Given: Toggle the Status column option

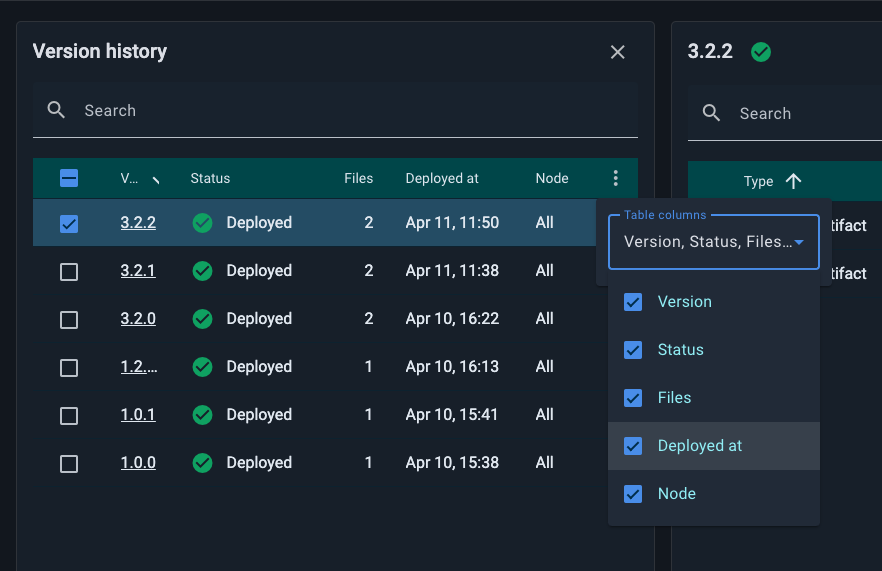Looking at the screenshot, I should tap(714, 350).
